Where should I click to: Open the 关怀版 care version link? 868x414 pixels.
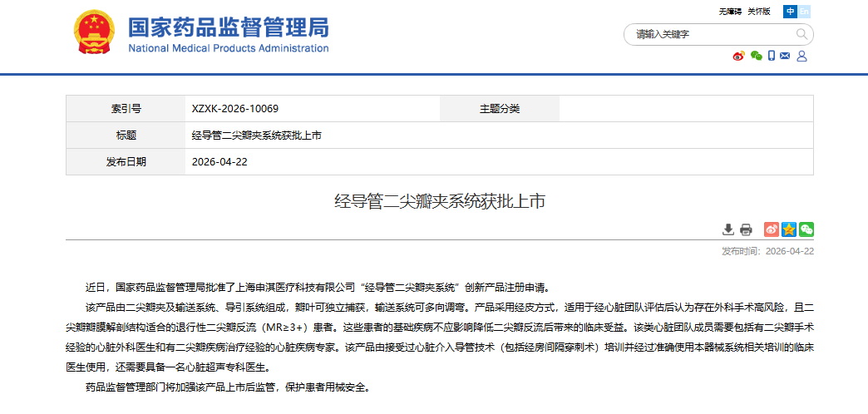tap(759, 12)
